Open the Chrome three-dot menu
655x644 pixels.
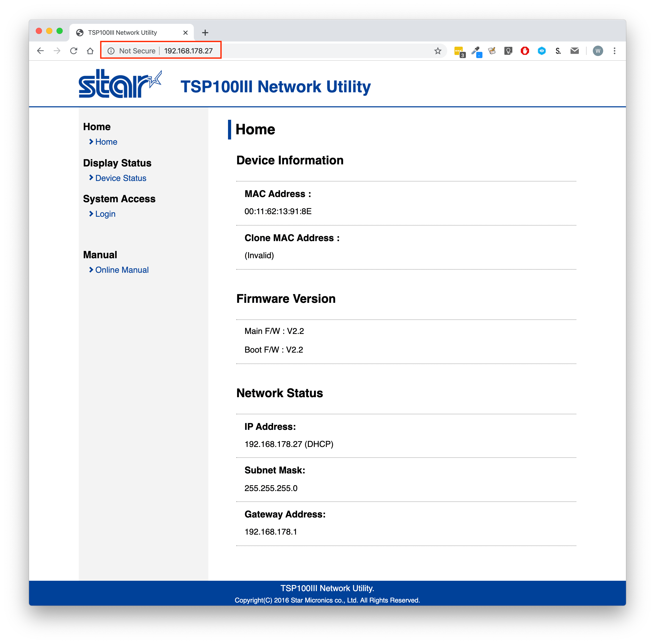pyautogui.click(x=614, y=51)
